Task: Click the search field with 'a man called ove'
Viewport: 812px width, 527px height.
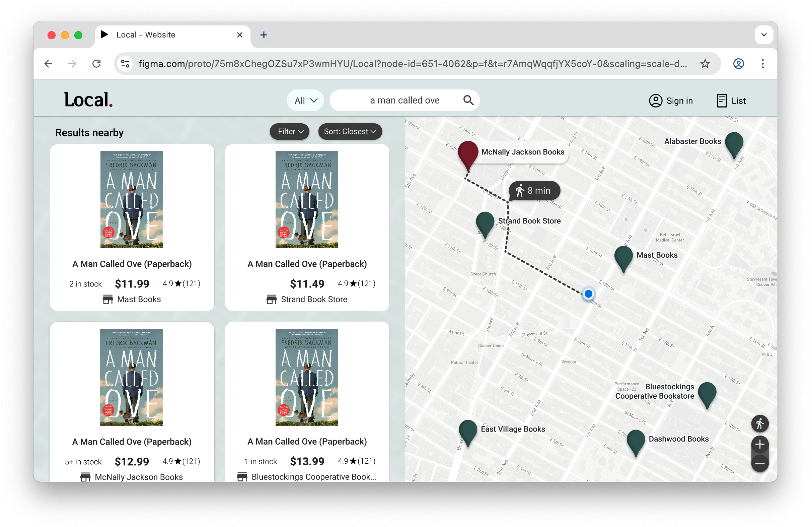Action: pyautogui.click(x=404, y=101)
